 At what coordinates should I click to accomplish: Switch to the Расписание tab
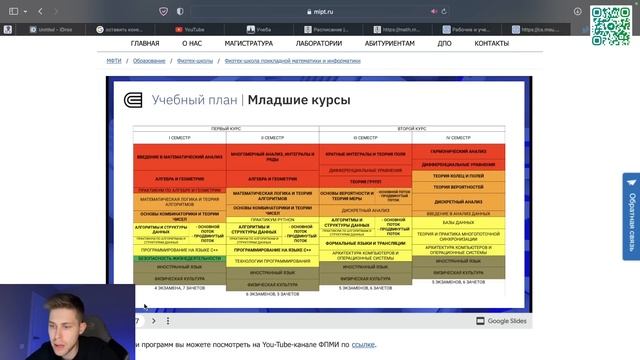(328, 29)
